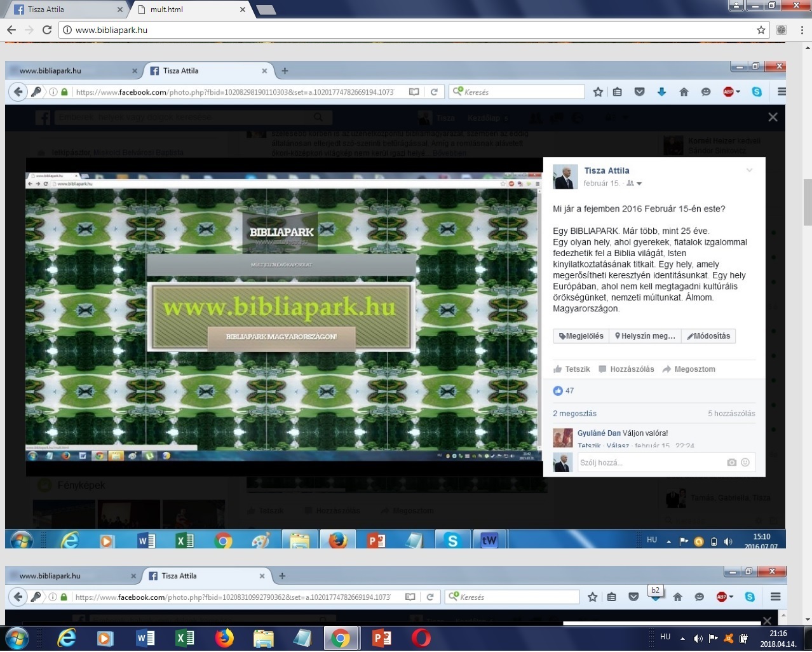Click the page scrollbar down arrow

pyautogui.click(x=807, y=620)
